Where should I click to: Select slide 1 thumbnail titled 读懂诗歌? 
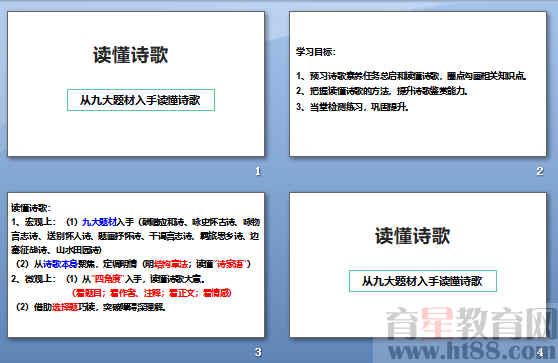coord(136,84)
